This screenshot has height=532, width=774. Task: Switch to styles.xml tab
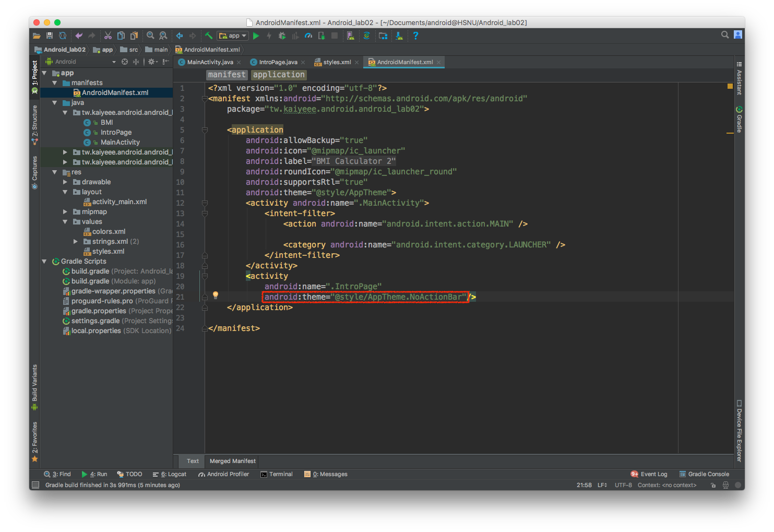tap(337, 62)
